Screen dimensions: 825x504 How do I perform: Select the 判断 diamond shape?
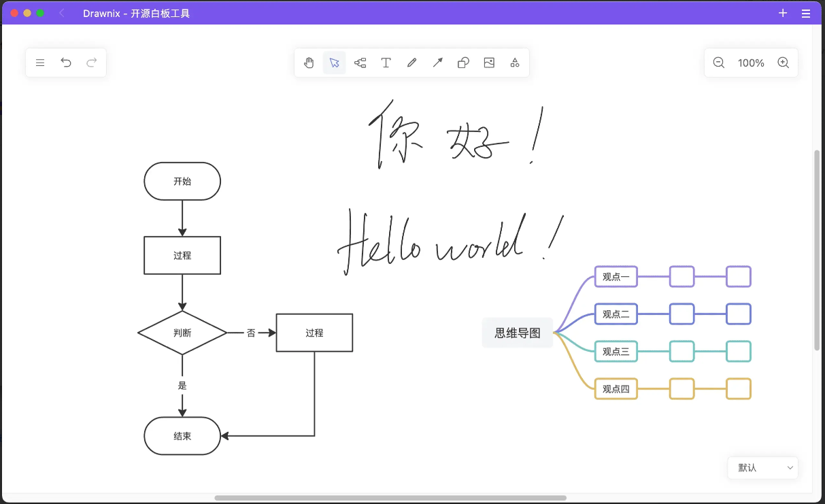pos(182,333)
